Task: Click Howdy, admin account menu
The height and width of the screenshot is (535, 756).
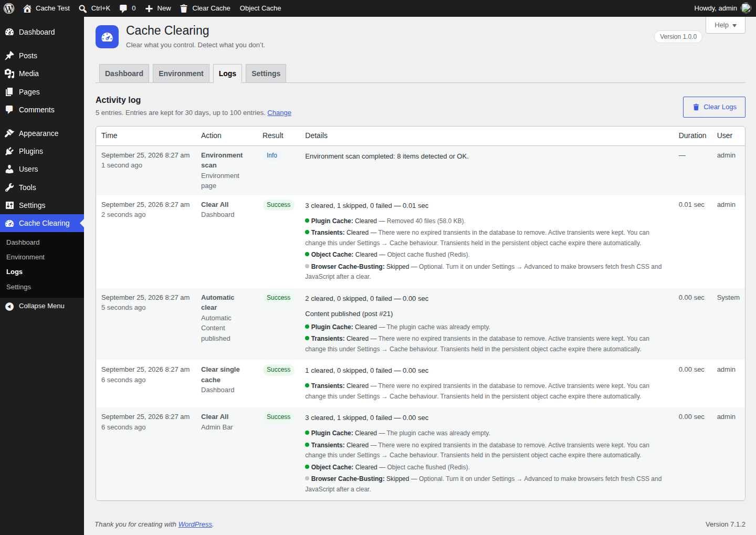Action: pos(722,8)
